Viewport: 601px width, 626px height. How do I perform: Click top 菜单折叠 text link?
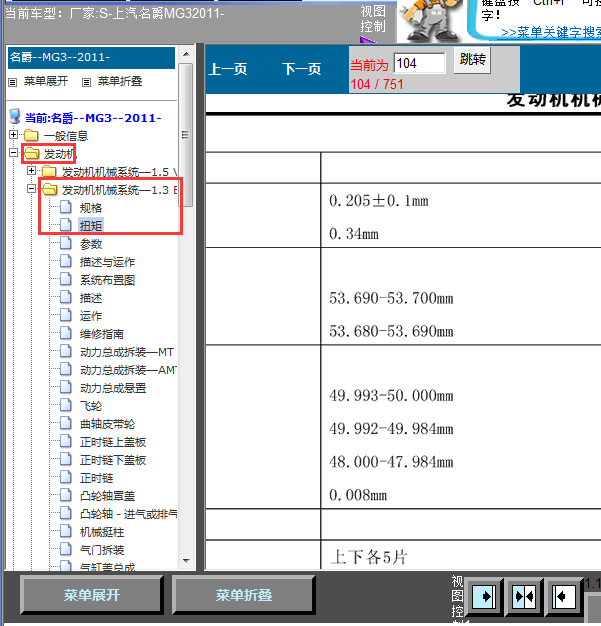120,81
